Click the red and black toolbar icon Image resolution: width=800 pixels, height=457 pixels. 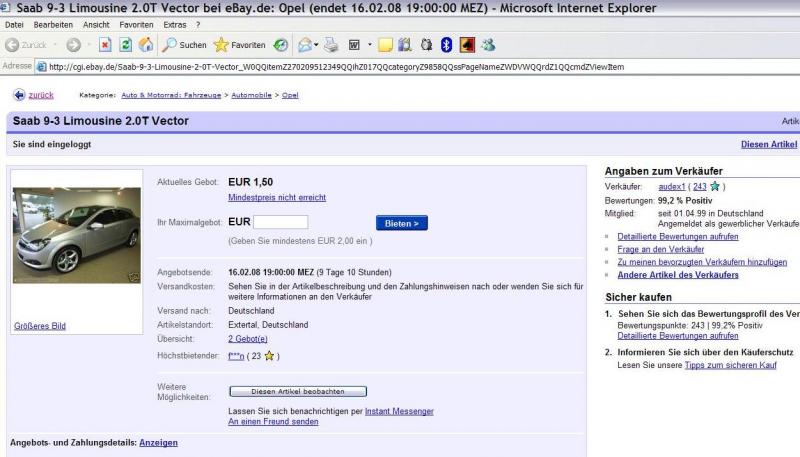[x=467, y=45]
